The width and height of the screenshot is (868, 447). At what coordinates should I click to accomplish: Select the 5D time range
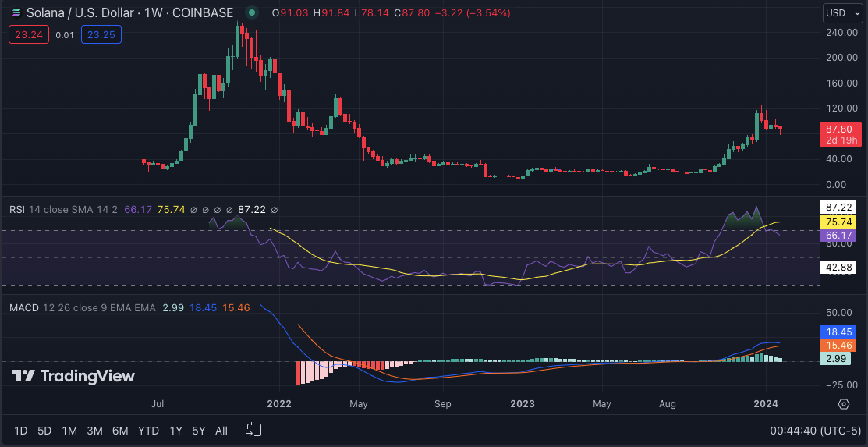coord(44,431)
